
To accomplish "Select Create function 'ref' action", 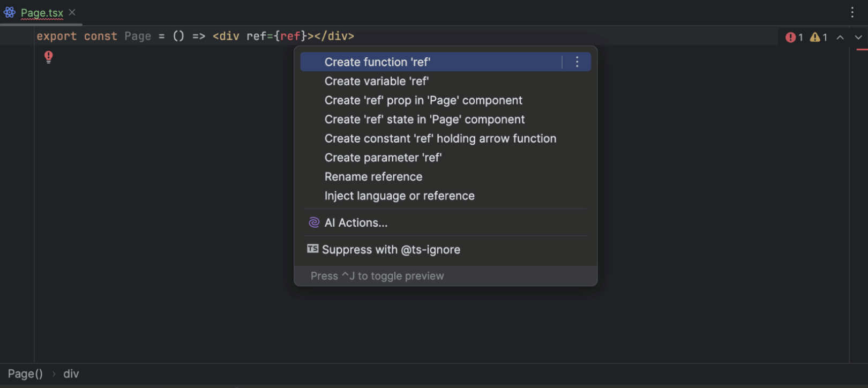I will pos(377,62).
